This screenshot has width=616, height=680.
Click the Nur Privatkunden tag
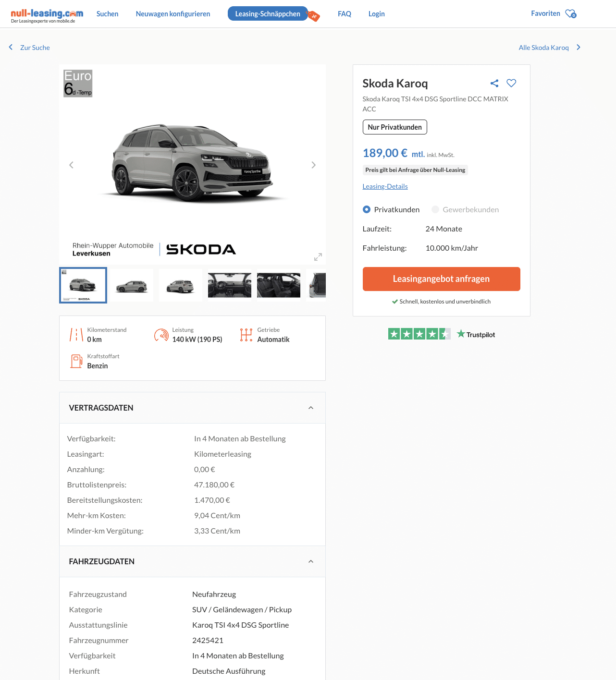pyautogui.click(x=394, y=127)
